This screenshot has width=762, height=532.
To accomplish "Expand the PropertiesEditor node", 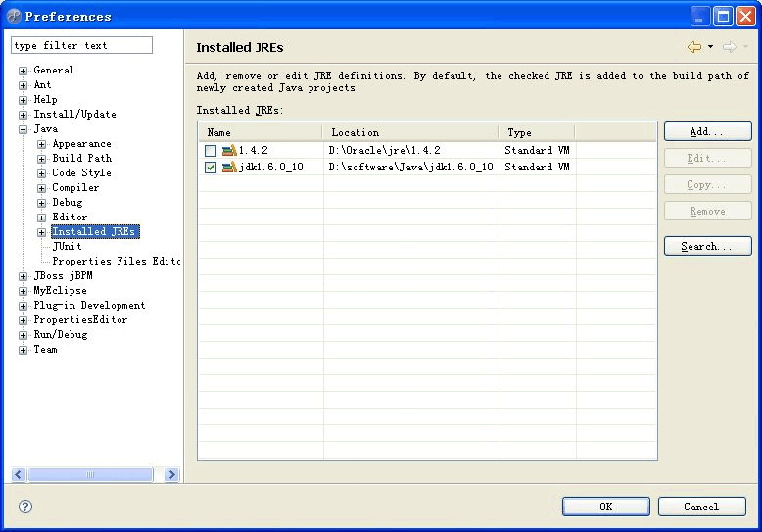I will [23, 320].
